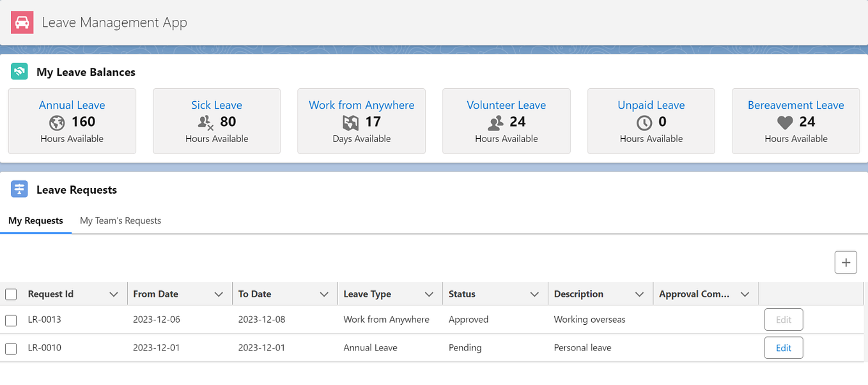Click the globe icon under Annual Leave
Screen dimensions: 868x385
57,122
